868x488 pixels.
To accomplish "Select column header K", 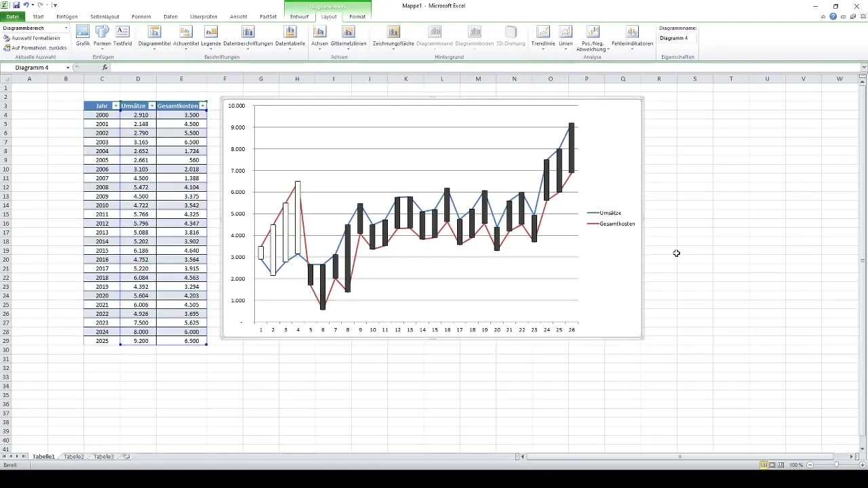I will click(406, 79).
